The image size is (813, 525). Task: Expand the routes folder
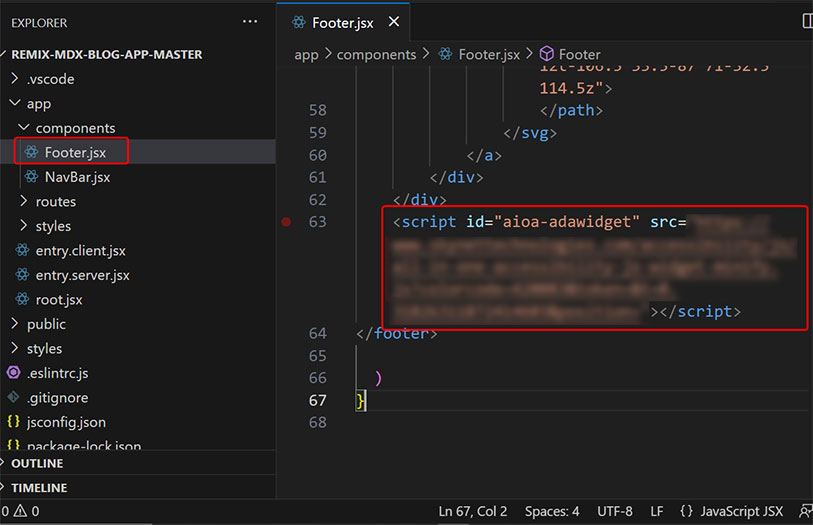click(55, 201)
